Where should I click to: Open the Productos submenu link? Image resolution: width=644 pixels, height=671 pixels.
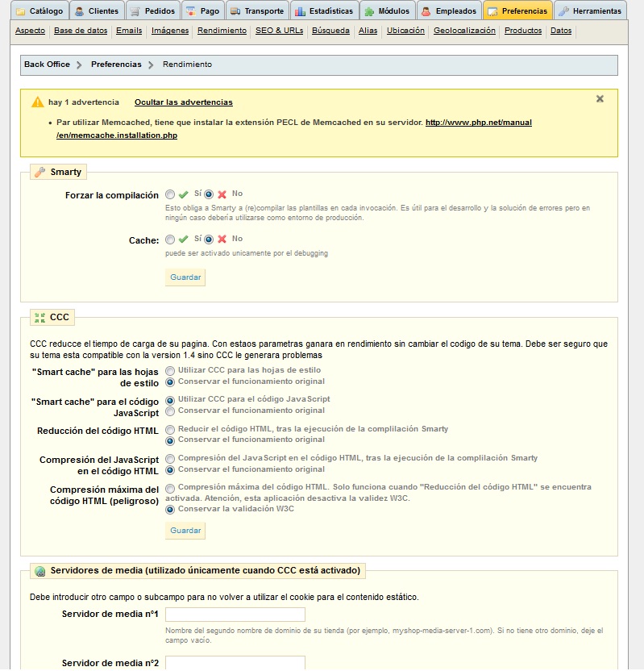[x=523, y=31]
